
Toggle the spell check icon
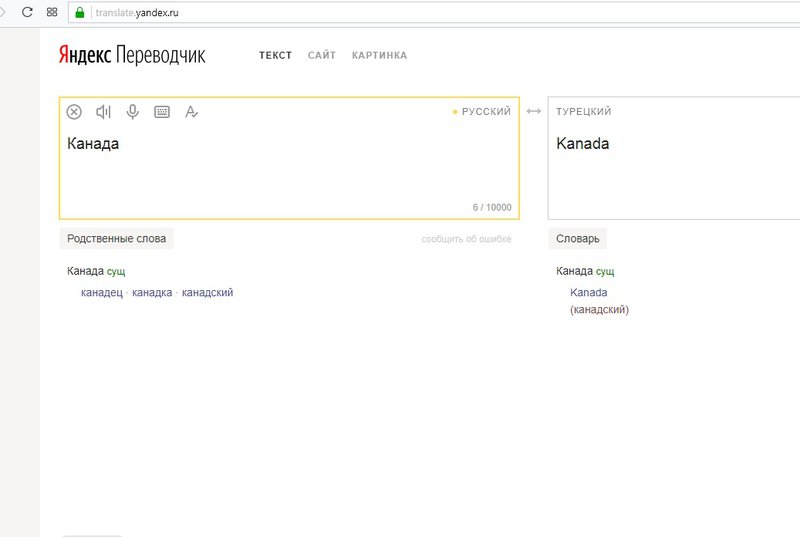[x=191, y=112]
